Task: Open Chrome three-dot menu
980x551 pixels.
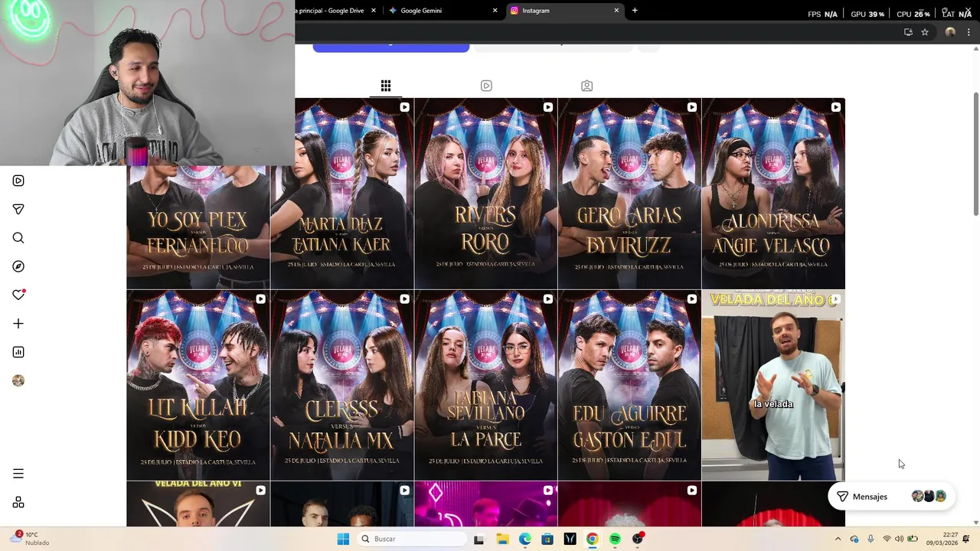Action: 969,32
